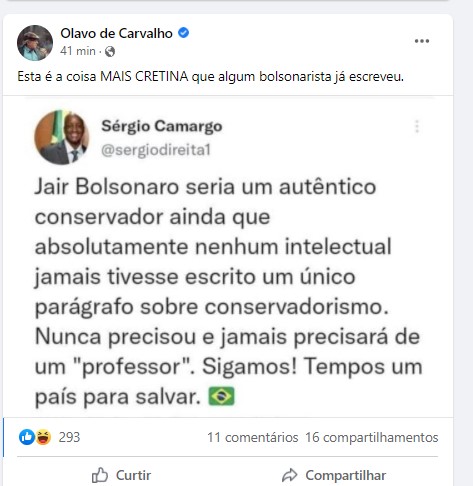This screenshot has width=473, height=486.
Task: Click the blue Like reaction icon
Action: click(x=27, y=437)
